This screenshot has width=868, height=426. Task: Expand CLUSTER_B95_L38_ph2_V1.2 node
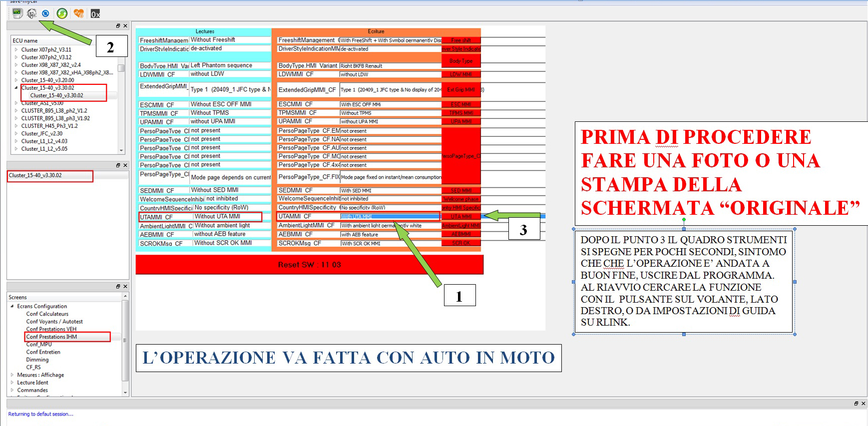[x=16, y=111]
